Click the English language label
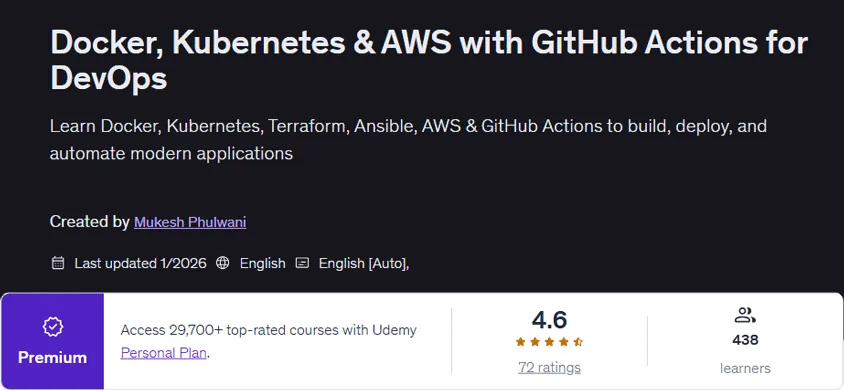Image resolution: width=844 pixels, height=390 pixels. coord(263,264)
